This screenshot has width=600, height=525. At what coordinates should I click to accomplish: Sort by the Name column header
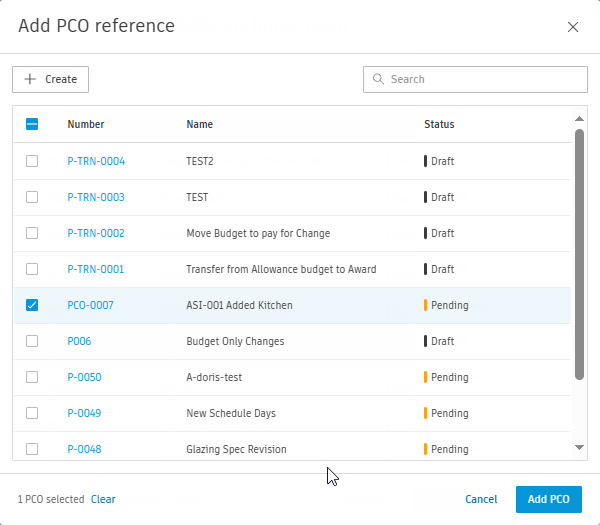point(199,124)
